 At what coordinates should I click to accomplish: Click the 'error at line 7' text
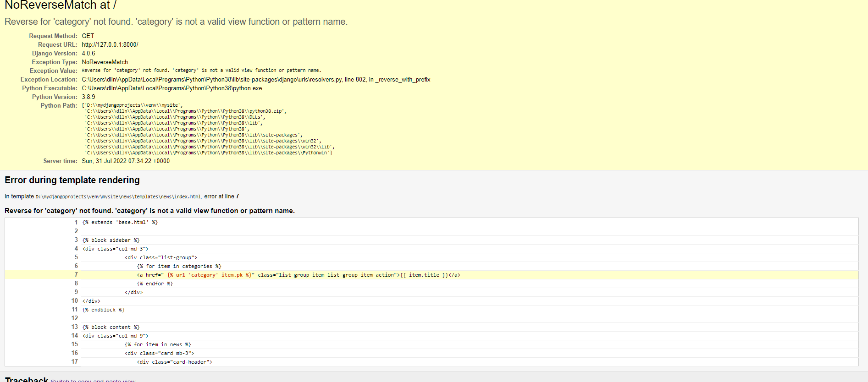(x=221, y=196)
